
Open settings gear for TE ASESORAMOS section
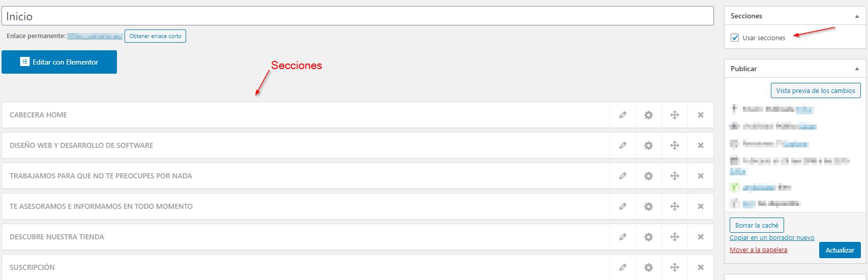point(648,206)
